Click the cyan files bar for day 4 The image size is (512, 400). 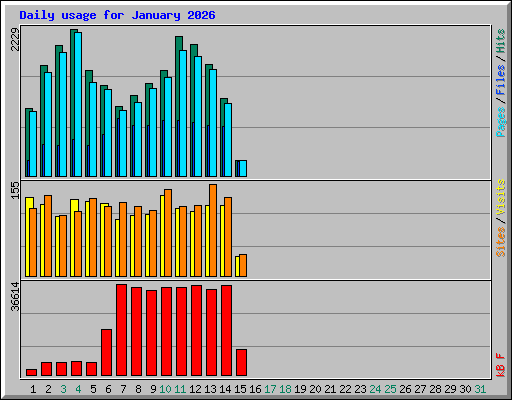coord(78,104)
